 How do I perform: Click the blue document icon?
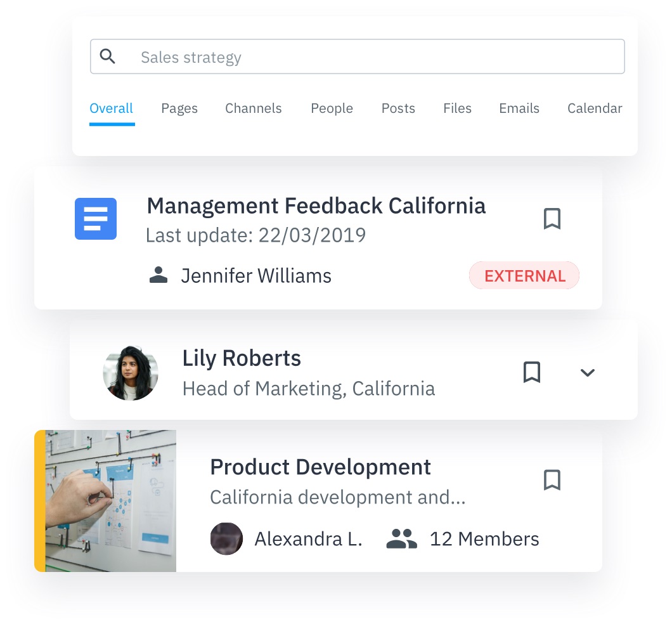(x=96, y=219)
